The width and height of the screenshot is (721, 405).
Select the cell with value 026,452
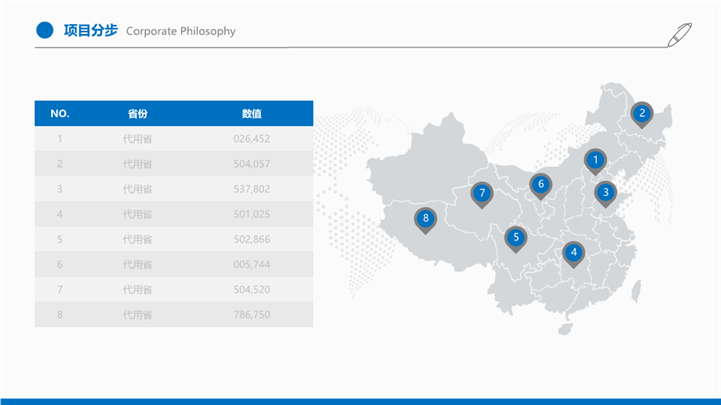click(x=252, y=139)
